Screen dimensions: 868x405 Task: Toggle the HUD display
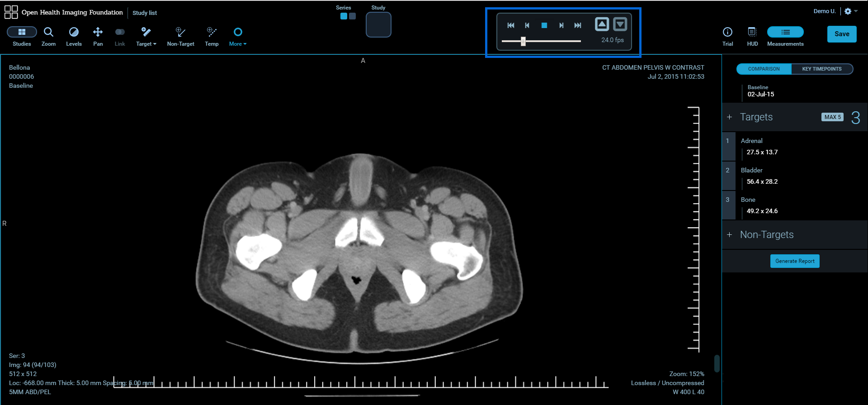[752, 36]
